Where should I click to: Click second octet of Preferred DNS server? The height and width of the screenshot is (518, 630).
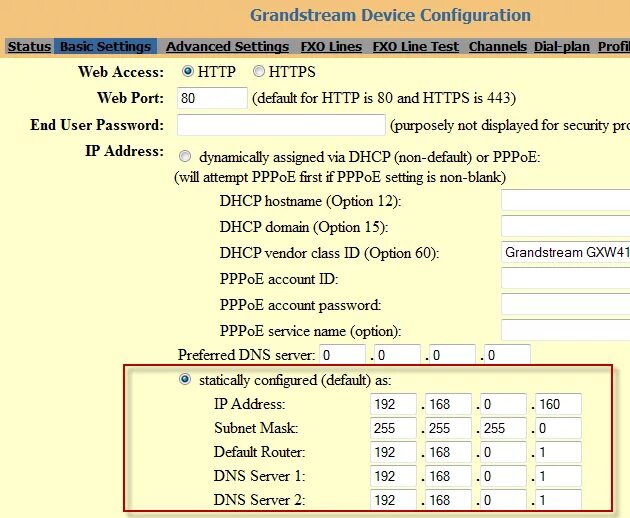pos(397,354)
